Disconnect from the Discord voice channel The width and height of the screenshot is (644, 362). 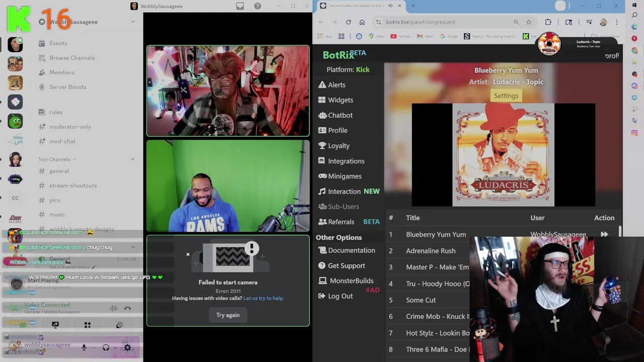pyautogui.click(x=127, y=308)
